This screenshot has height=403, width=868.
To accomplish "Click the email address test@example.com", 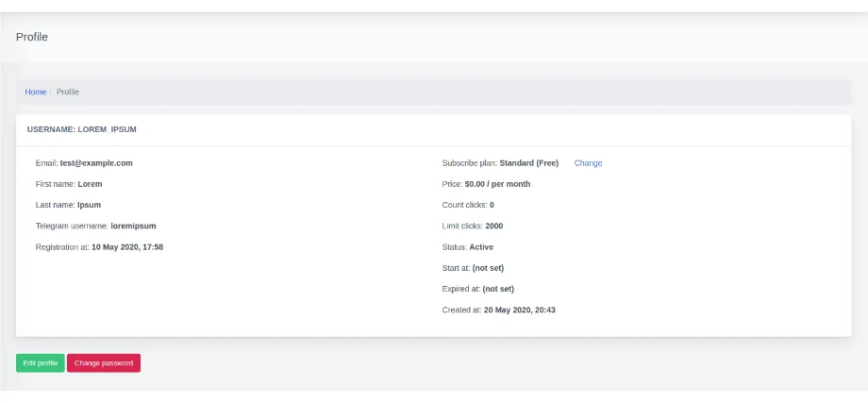I will tap(96, 163).
